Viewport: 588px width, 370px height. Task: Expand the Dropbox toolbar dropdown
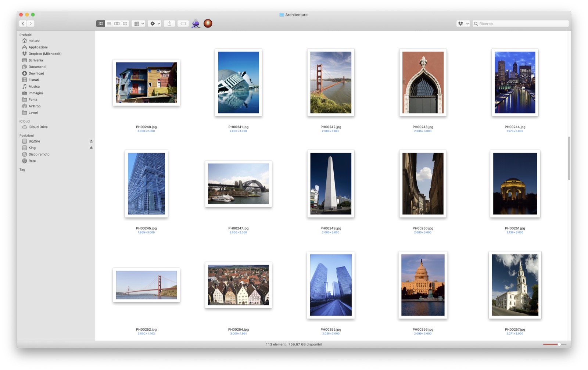pyautogui.click(x=463, y=24)
